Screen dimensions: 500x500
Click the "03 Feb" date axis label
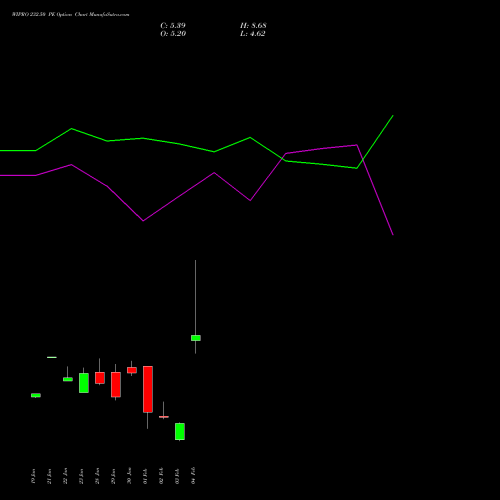tap(177, 476)
